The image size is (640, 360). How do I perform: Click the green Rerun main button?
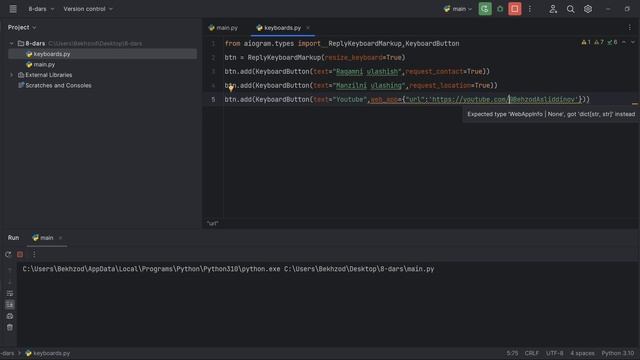(x=484, y=9)
